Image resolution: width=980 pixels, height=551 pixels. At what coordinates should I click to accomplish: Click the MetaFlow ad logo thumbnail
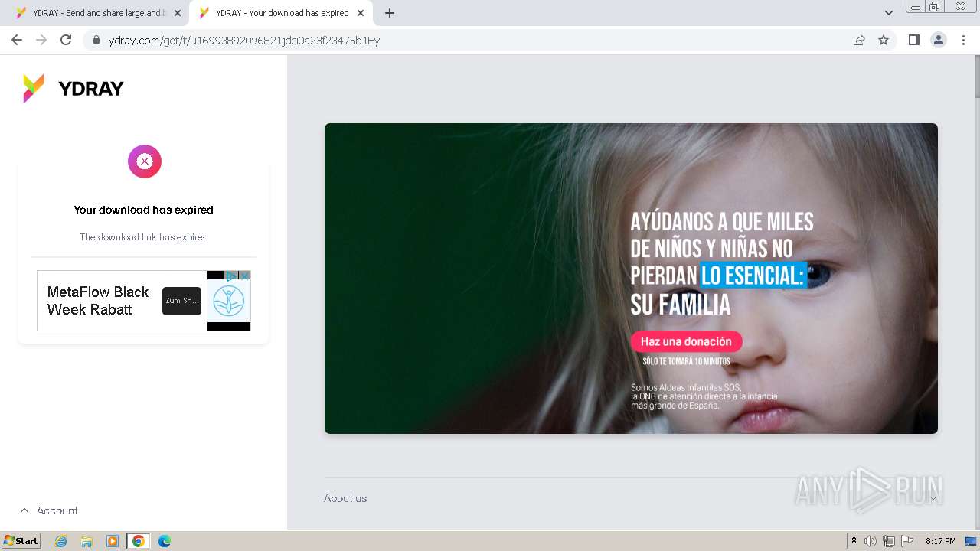(228, 301)
